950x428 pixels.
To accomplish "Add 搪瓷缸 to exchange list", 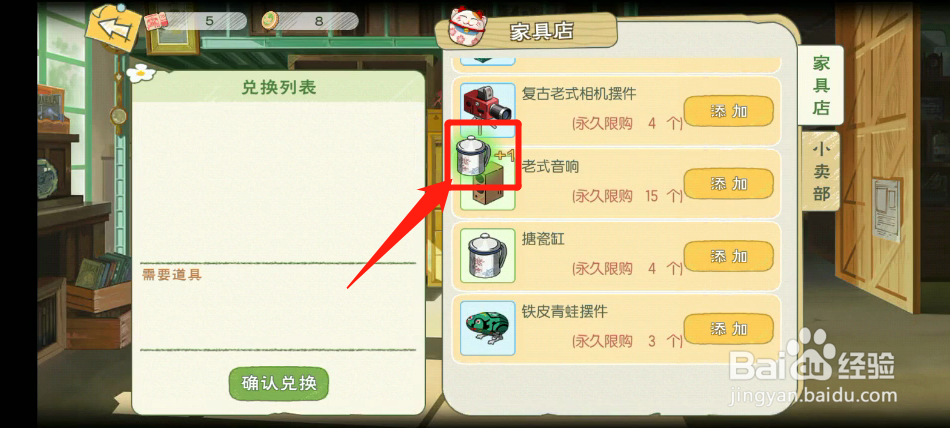I will (x=729, y=256).
